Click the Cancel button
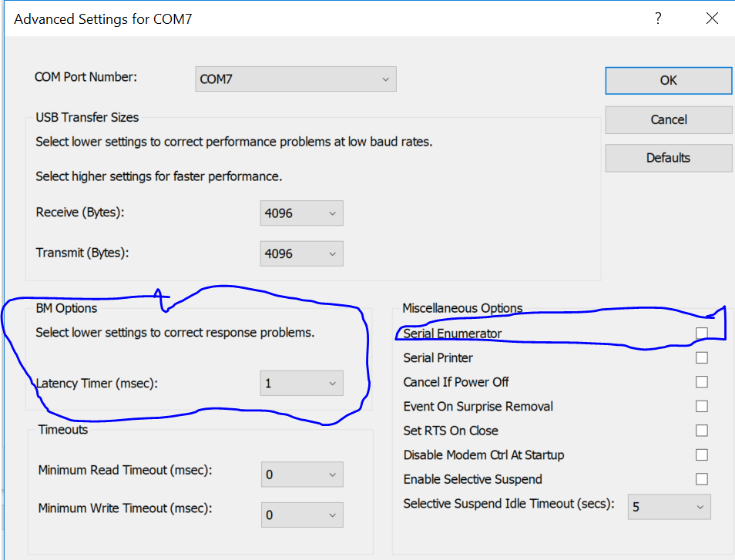Screen dimensions: 735x560 [669, 120]
